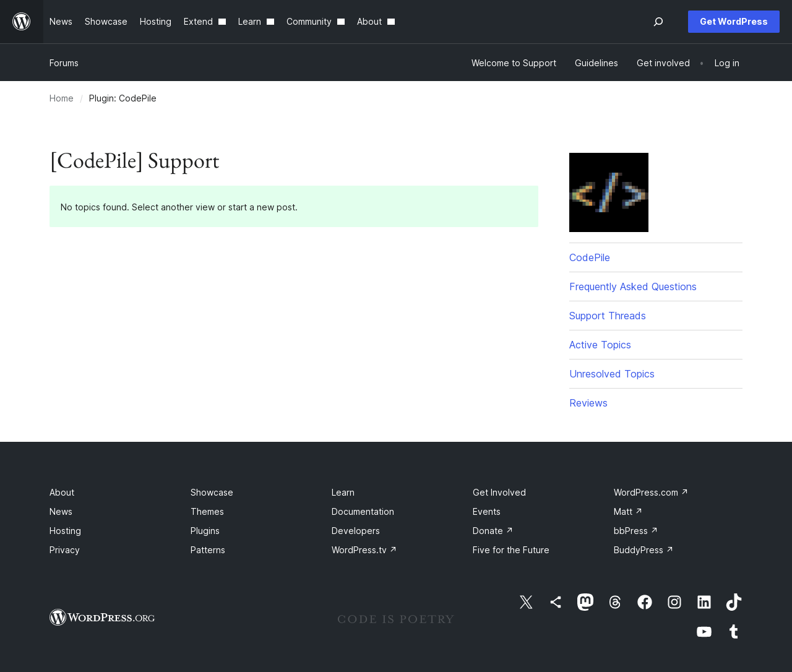792x672 pixels.
Task: Open the search magnifier icon
Action: point(658,22)
